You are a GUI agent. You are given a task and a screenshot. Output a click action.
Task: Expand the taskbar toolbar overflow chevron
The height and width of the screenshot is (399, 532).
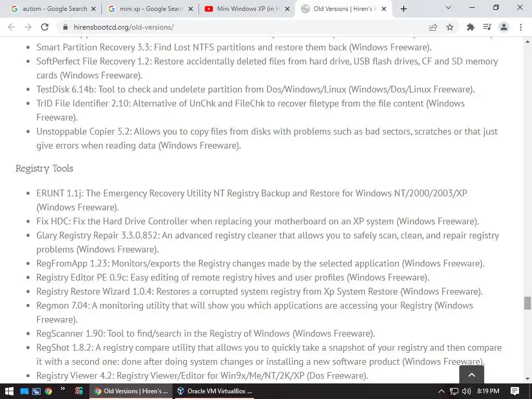click(x=62, y=389)
